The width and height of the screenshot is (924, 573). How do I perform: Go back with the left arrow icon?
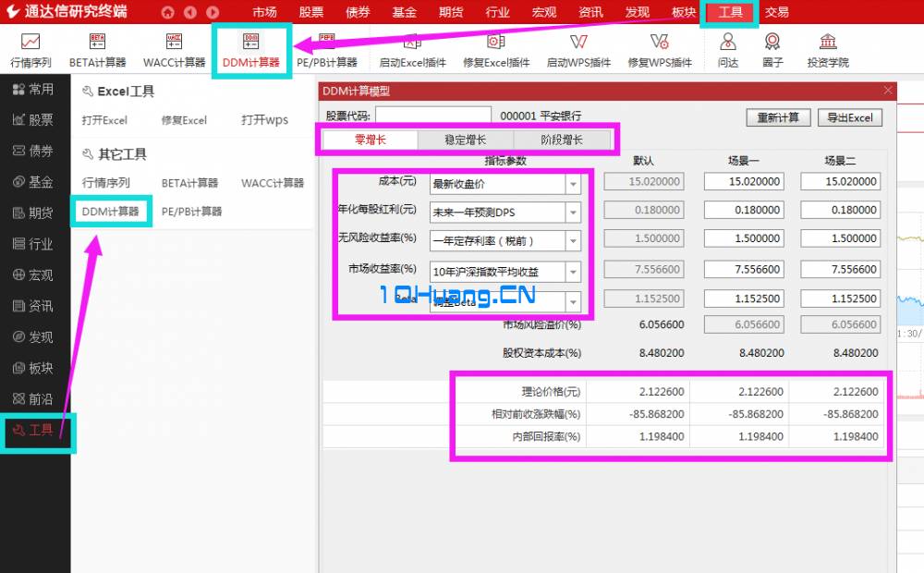[x=189, y=12]
